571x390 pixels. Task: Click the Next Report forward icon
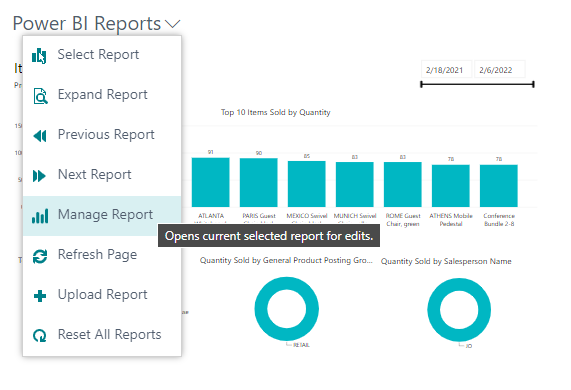coord(39,176)
